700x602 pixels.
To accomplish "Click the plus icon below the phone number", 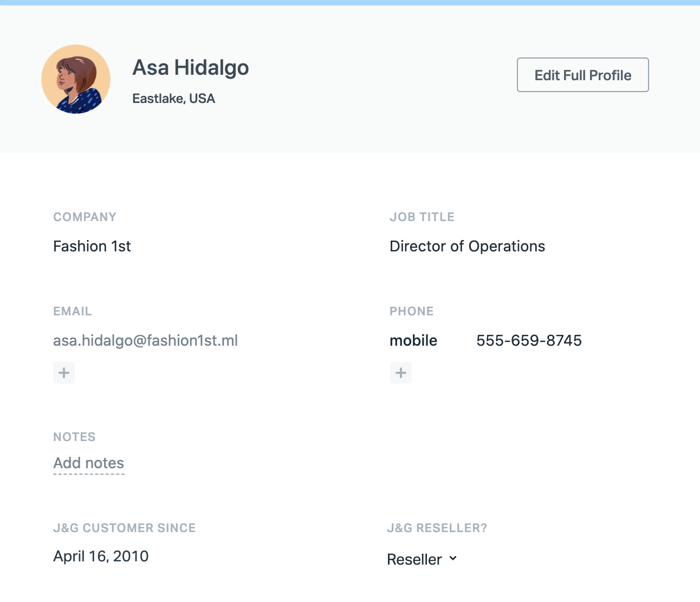I will (401, 373).
